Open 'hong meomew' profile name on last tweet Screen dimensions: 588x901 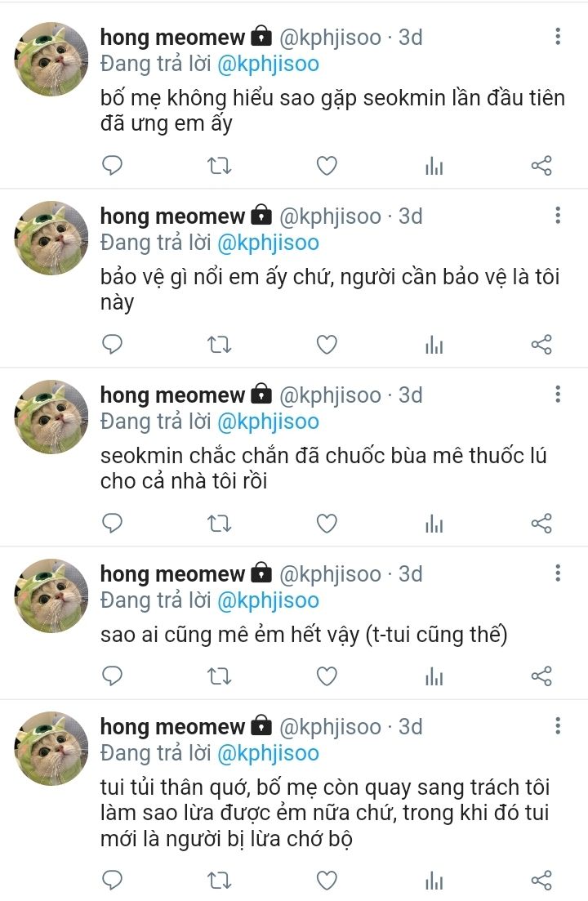click(x=172, y=726)
